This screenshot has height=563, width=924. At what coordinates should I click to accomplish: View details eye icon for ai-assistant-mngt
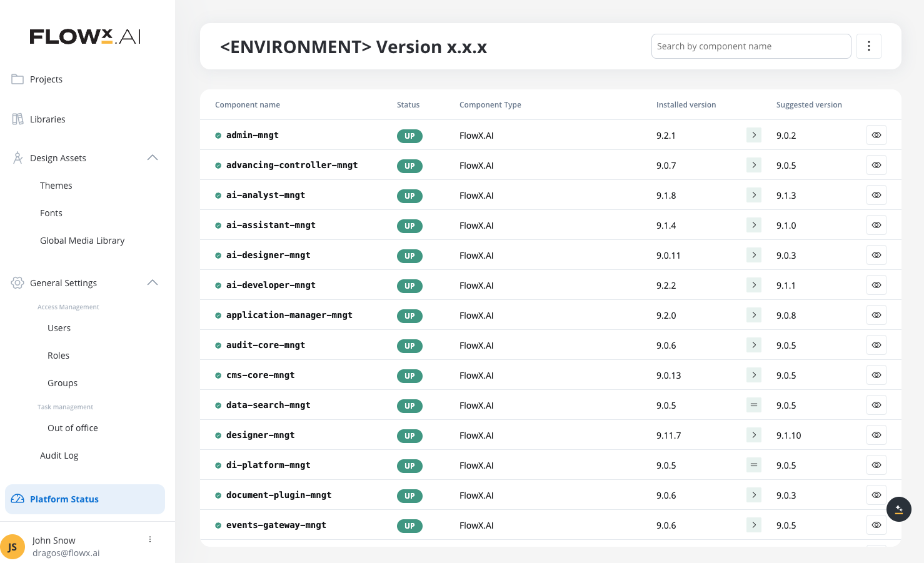pos(876,225)
